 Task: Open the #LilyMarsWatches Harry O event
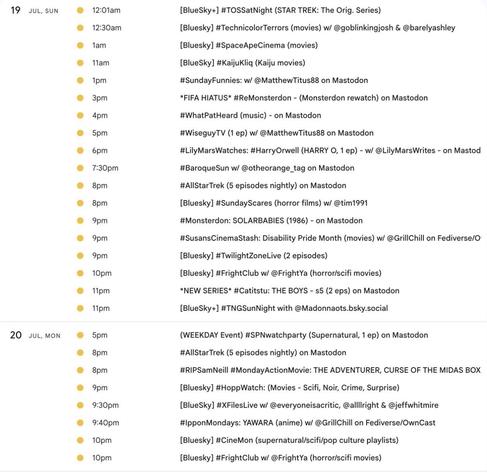pos(330,150)
